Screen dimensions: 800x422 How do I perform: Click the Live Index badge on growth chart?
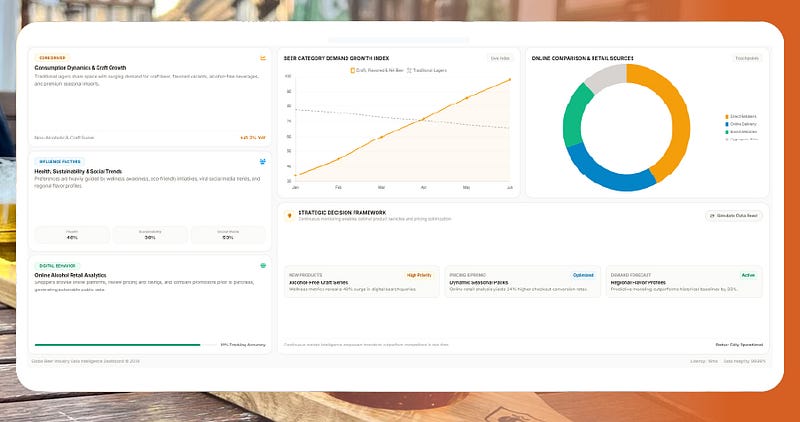click(500, 58)
